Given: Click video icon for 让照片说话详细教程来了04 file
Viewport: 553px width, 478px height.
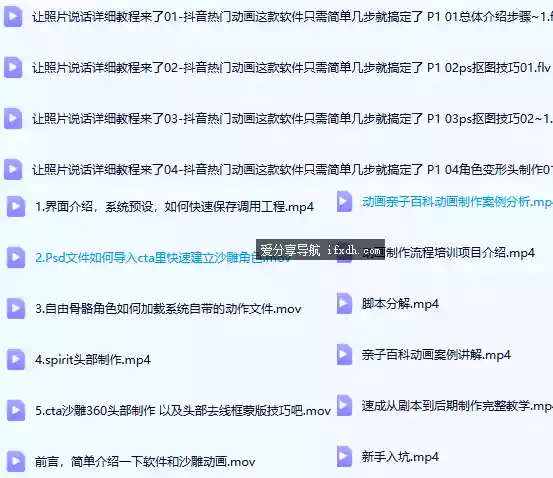Looking at the screenshot, I should tap(13, 169).
